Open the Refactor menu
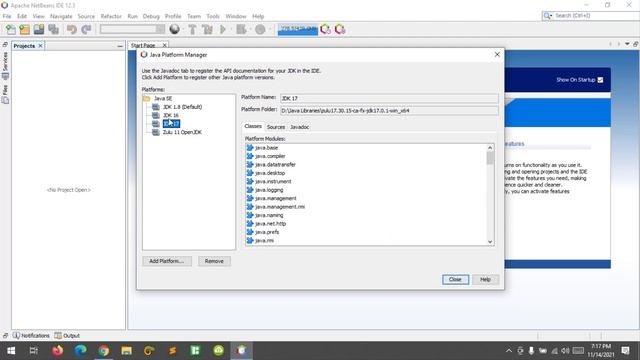Image resolution: width=640 pixels, height=360 pixels. tap(111, 16)
